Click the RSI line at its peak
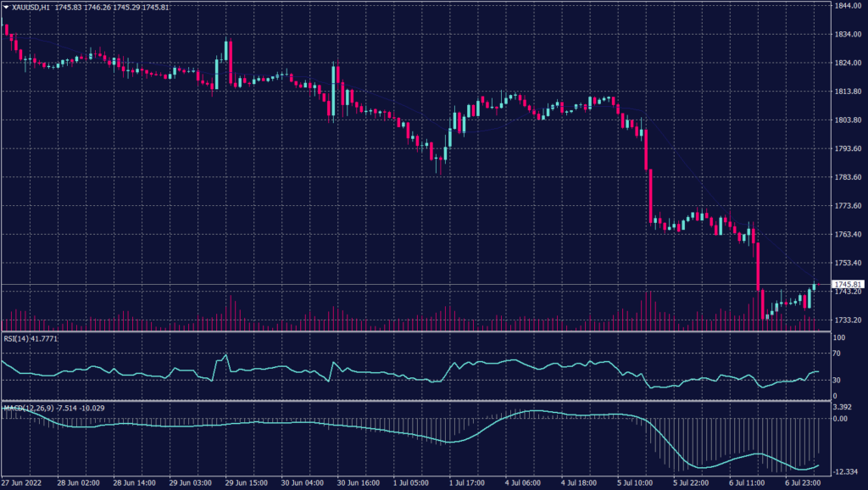Image resolution: width=868 pixels, height=490 pixels. [225, 354]
